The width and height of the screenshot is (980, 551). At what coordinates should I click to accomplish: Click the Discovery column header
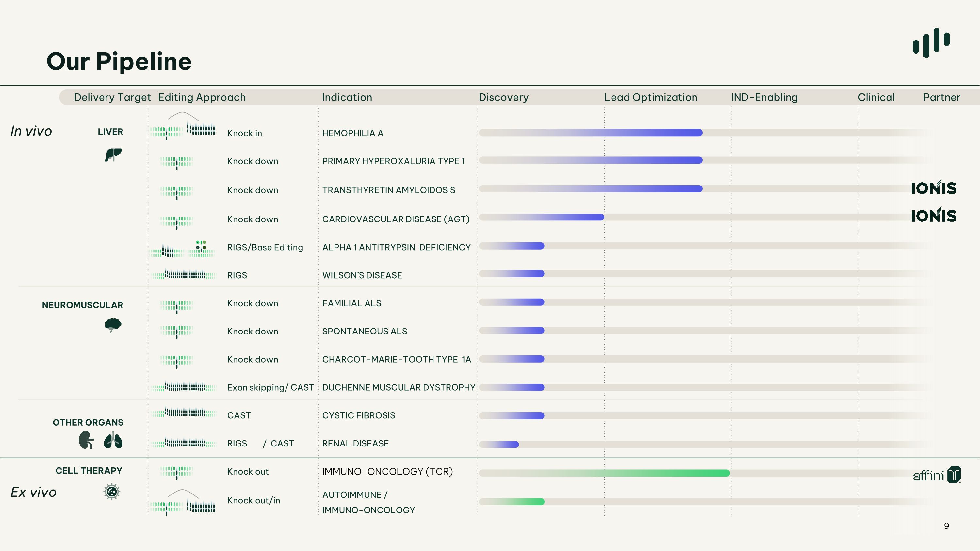tap(504, 97)
